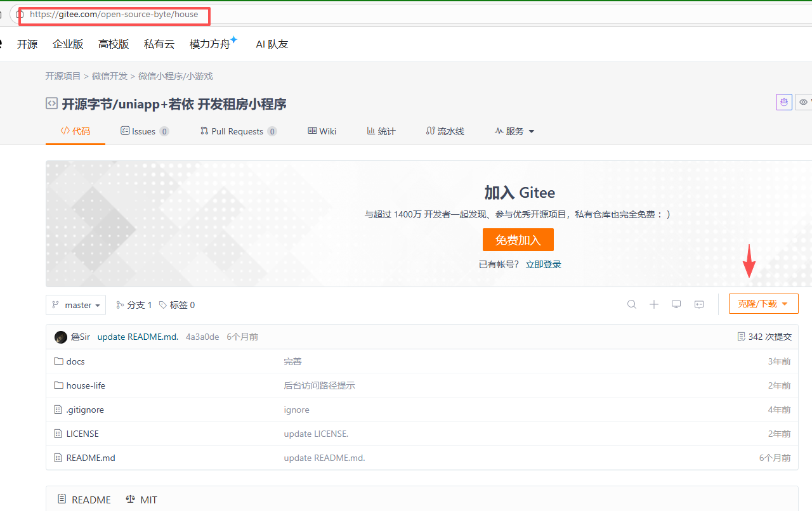Image resolution: width=812 pixels, height=511 pixels.
Task: Click the plus icon next to search
Action: [654, 304]
